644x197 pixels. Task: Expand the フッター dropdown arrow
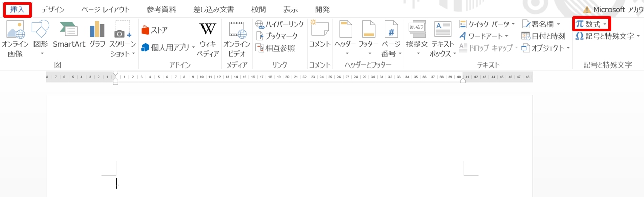point(369,54)
